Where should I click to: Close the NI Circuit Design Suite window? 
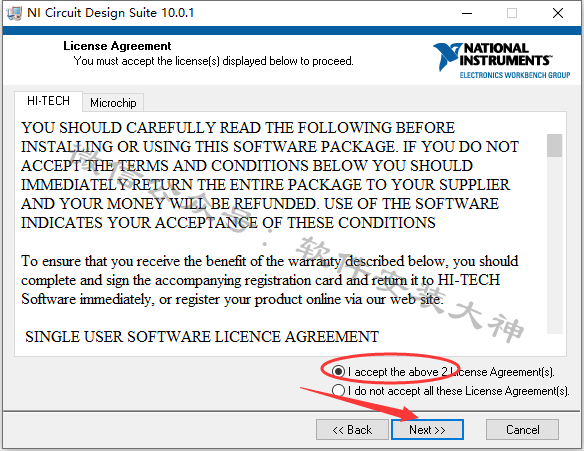point(558,13)
